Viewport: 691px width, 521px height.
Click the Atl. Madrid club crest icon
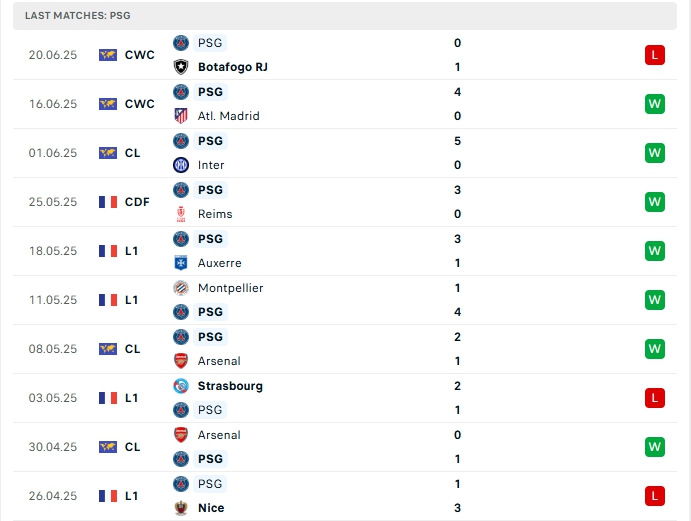click(x=181, y=116)
